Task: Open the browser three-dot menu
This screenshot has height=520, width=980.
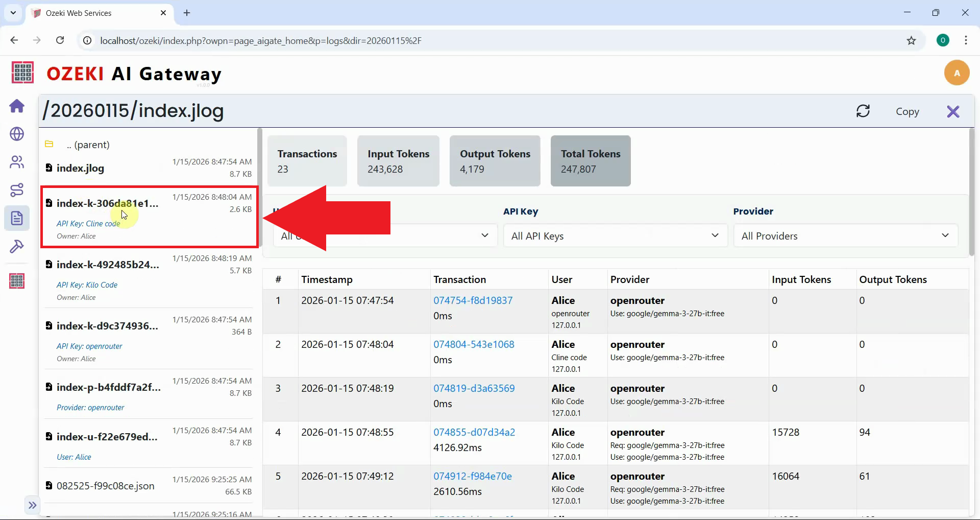Action: pyautogui.click(x=966, y=40)
